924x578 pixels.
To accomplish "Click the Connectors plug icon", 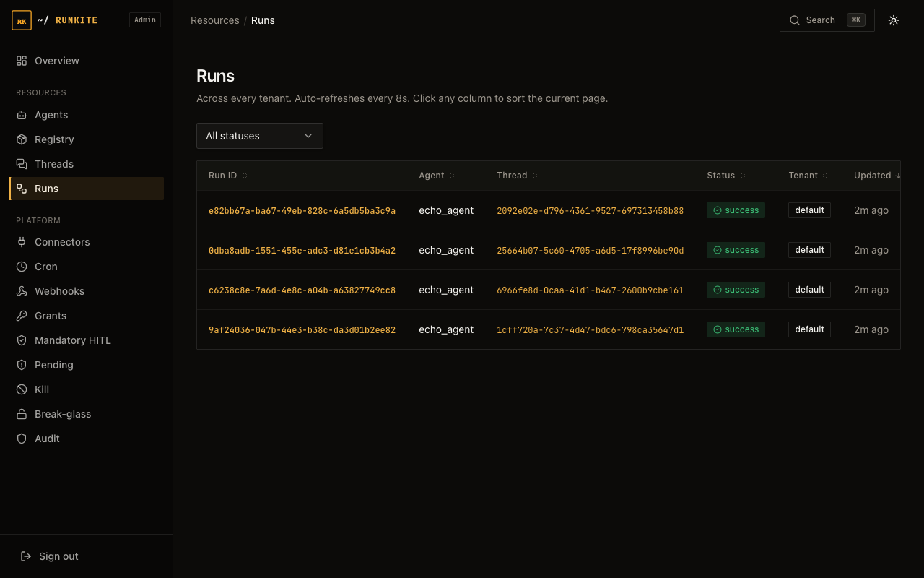I will click(x=22, y=242).
